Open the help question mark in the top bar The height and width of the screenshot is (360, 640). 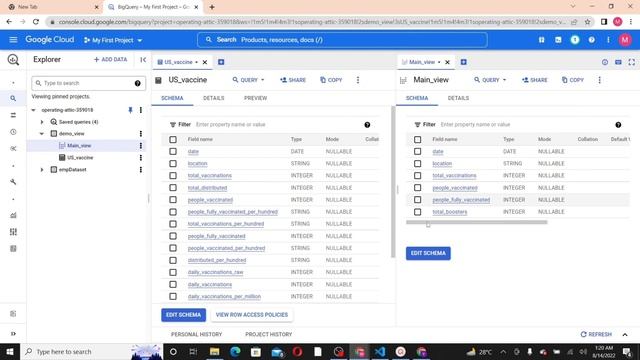click(x=591, y=40)
